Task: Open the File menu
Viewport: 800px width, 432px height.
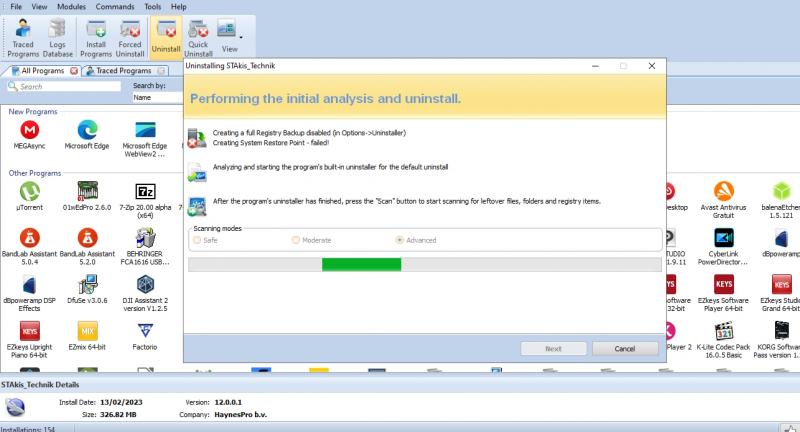Action: 16,7
